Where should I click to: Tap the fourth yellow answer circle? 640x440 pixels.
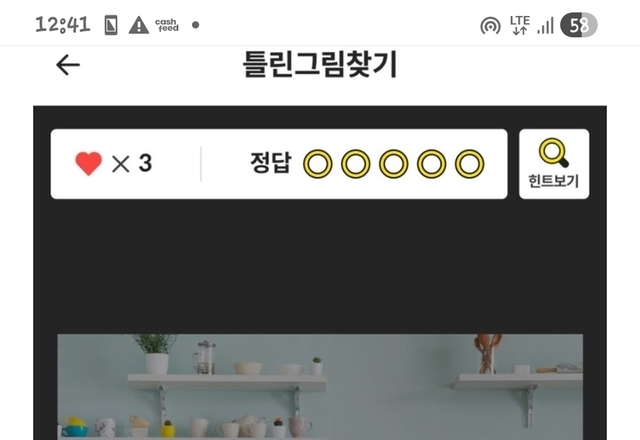click(431, 164)
